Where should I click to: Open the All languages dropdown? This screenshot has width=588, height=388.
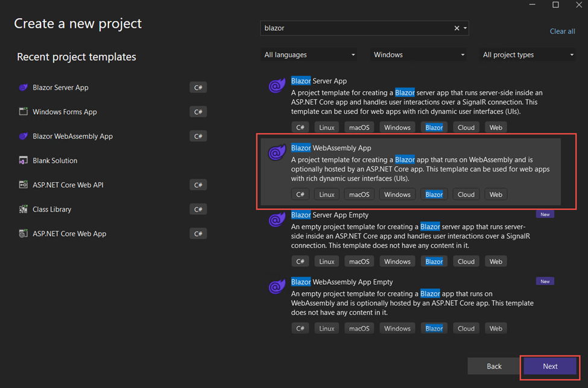[310, 55]
